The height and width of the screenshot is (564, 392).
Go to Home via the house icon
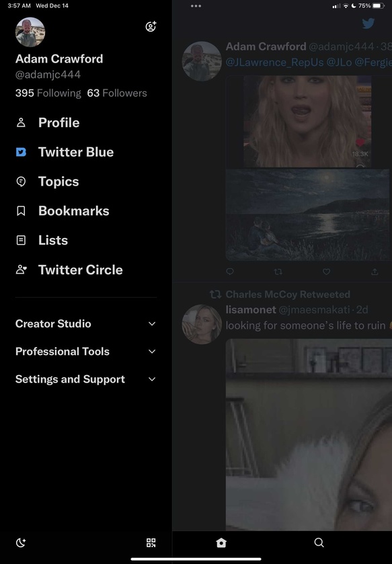[221, 542]
